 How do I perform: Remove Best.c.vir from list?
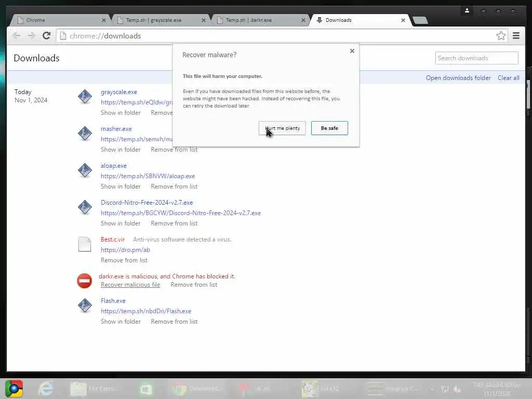click(x=124, y=260)
